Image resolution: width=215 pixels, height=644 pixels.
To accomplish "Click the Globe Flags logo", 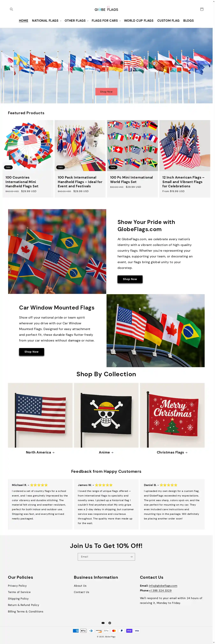I will click(106, 9).
